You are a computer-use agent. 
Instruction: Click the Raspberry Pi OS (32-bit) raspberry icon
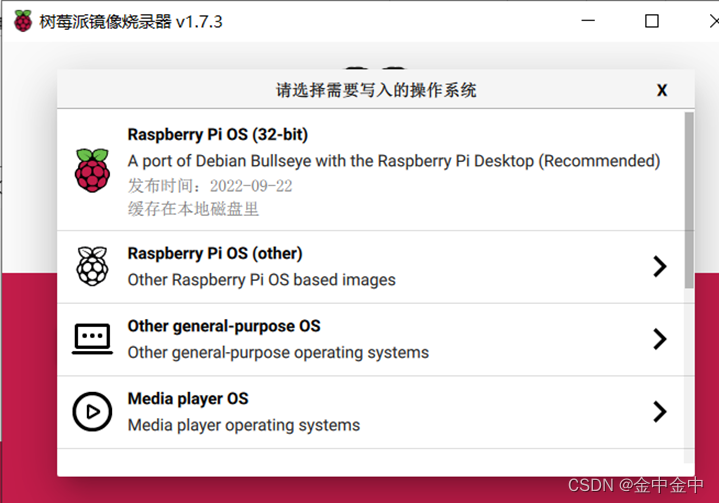[x=92, y=170]
